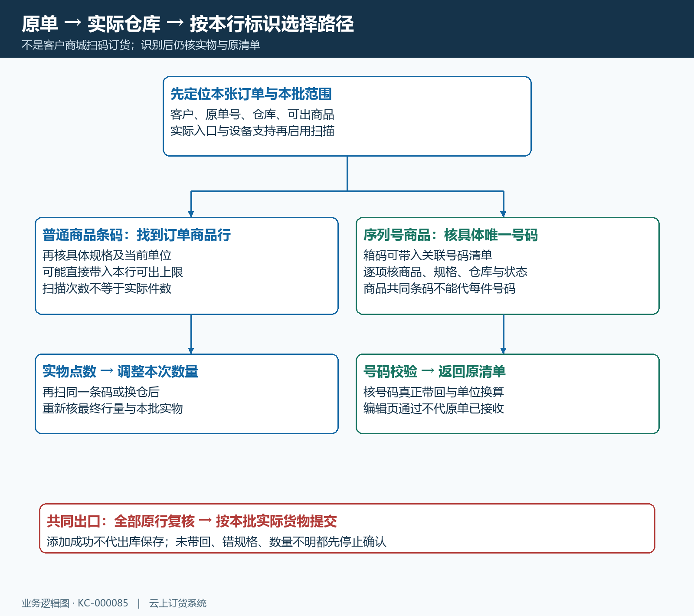Select the red heading 共同出口：全部原行复核
Viewport: 694px width, 616px height.
(x=121, y=521)
